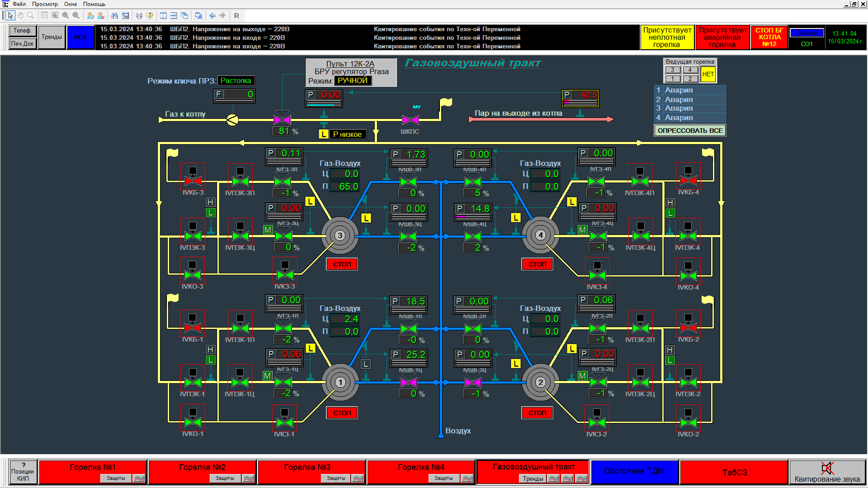This screenshot has height=488, width=868.
Task: Select leading burner number 2
Action: [690, 79]
